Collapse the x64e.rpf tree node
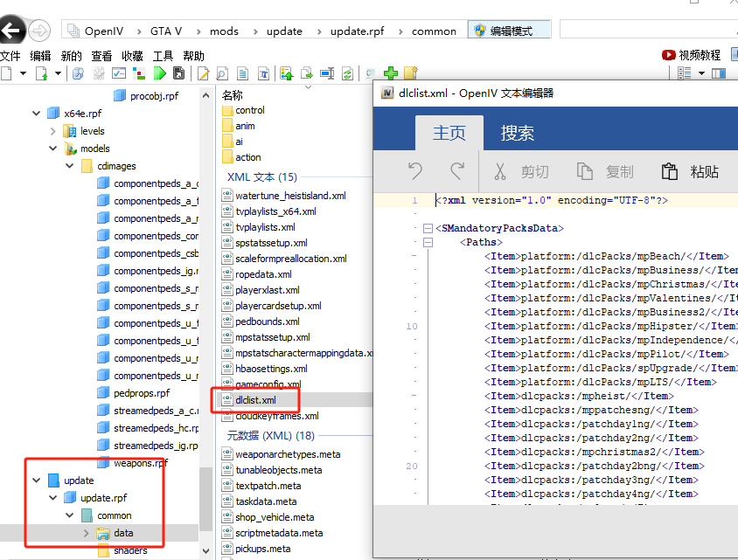This screenshot has height=560, width=738. [x=36, y=114]
